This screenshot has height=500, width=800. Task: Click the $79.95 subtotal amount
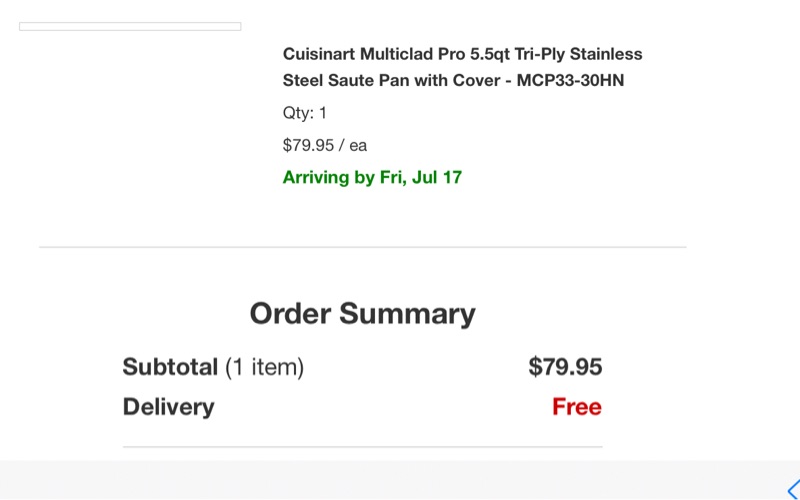[x=565, y=367]
